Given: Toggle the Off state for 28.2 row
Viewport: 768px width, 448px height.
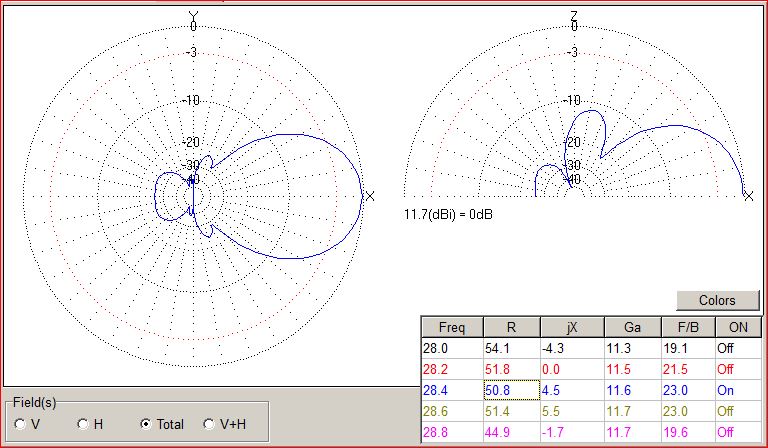Looking at the screenshot, I should pos(739,369).
